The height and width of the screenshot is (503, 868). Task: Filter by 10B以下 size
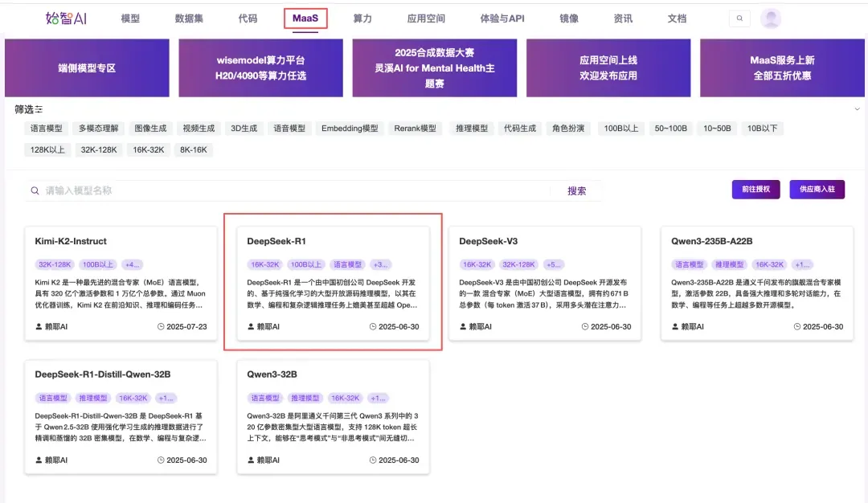pos(762,129)
